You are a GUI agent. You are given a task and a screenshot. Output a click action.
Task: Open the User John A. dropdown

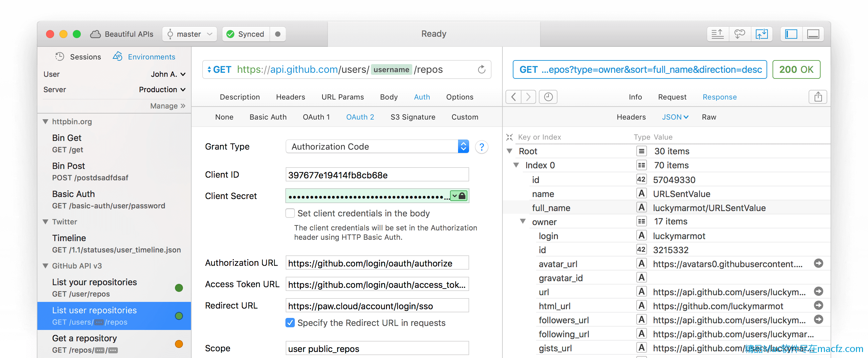168,74
